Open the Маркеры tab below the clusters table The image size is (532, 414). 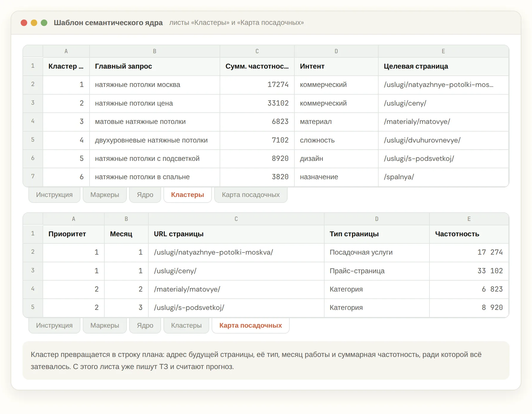(105, 195)
